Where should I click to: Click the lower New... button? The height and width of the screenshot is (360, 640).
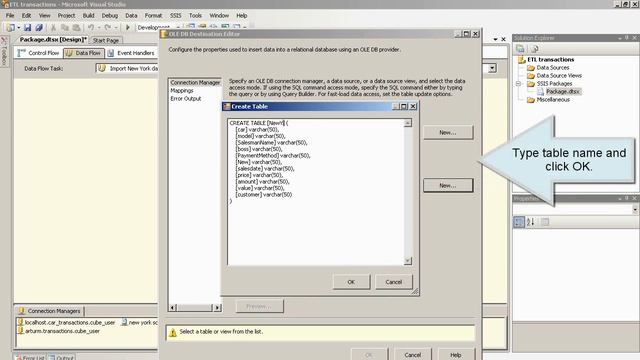448,185
